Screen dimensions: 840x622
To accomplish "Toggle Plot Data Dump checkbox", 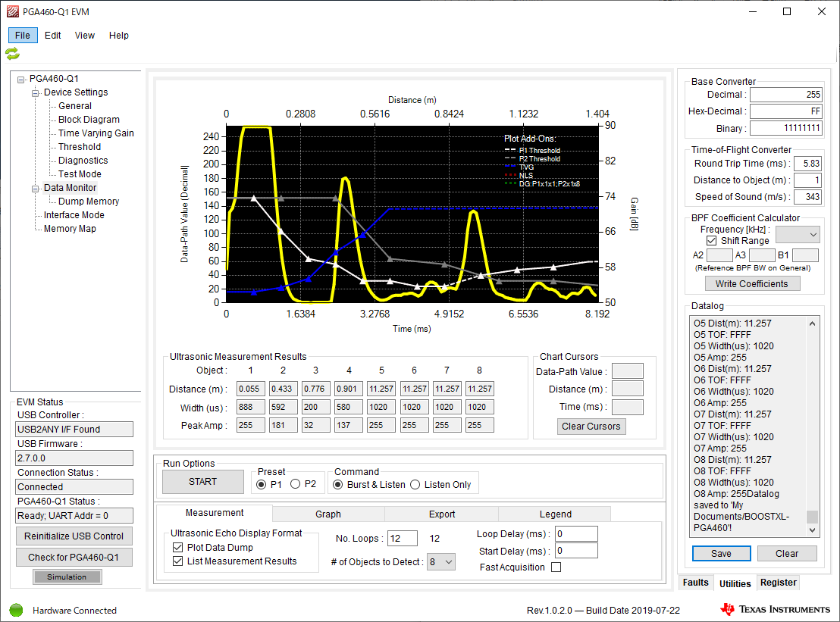I will coord(178,548).
